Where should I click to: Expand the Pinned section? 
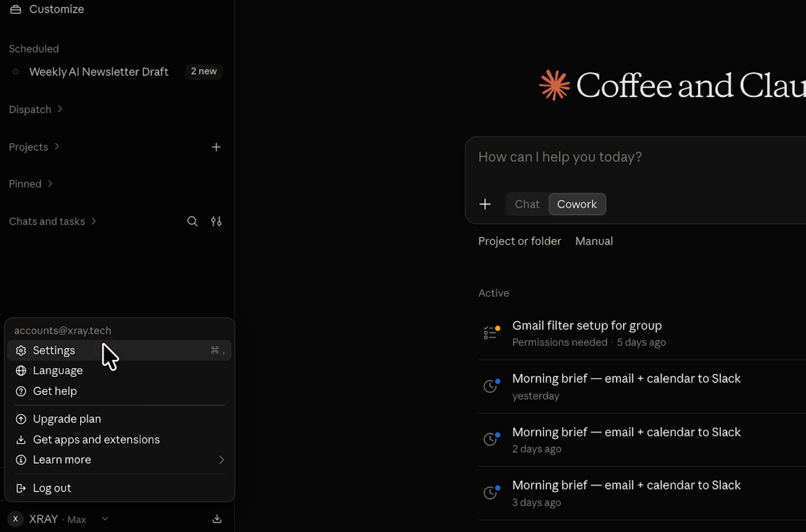[x=31, y=184]
